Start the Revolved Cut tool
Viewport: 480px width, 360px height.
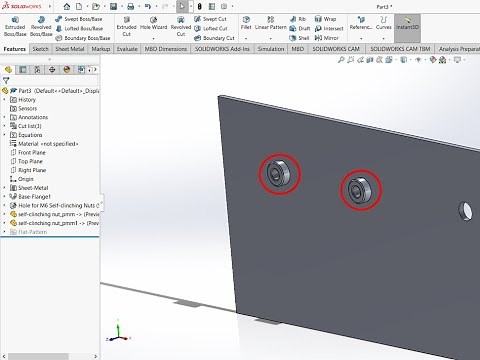click(181, 27)
